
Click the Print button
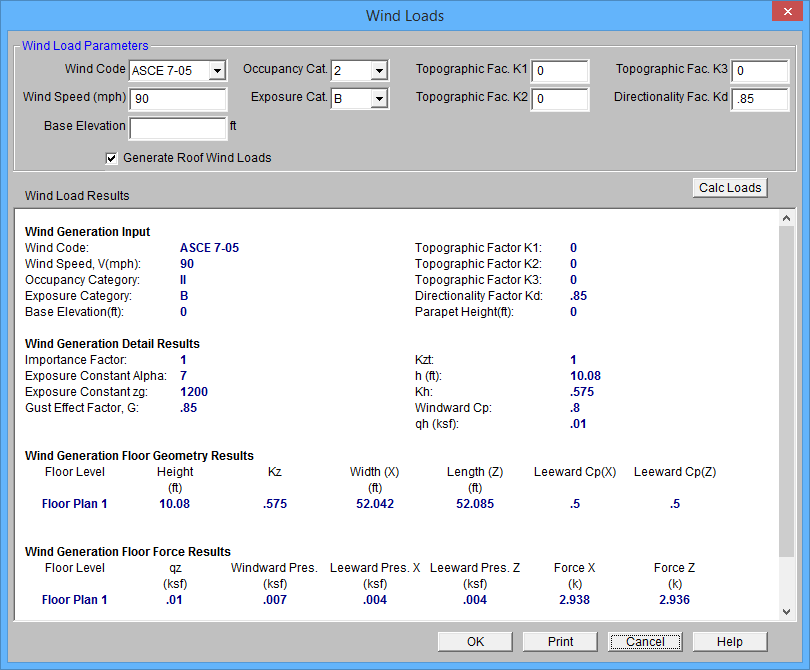coord(560,642)
